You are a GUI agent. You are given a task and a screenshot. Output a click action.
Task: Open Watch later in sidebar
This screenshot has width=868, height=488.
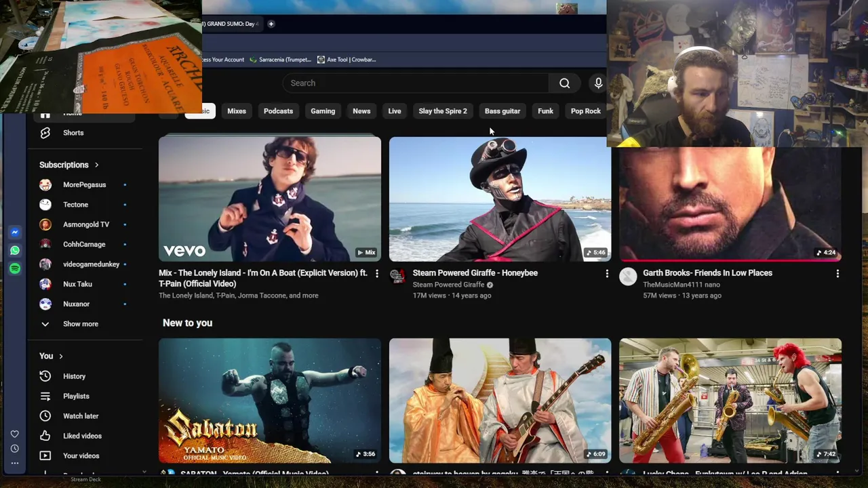coord(81,416)
